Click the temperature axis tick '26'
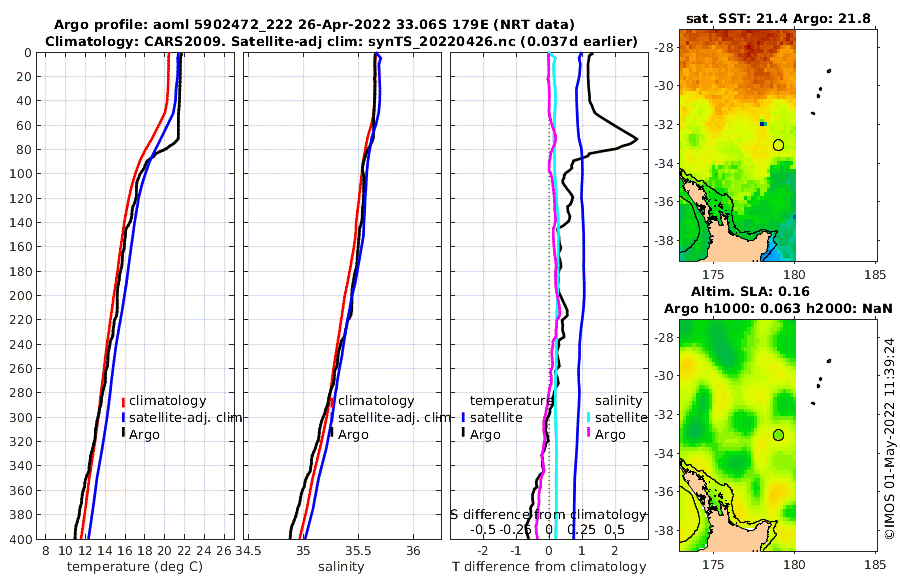Screen dimensions: 900x580 tap(224, 551)
